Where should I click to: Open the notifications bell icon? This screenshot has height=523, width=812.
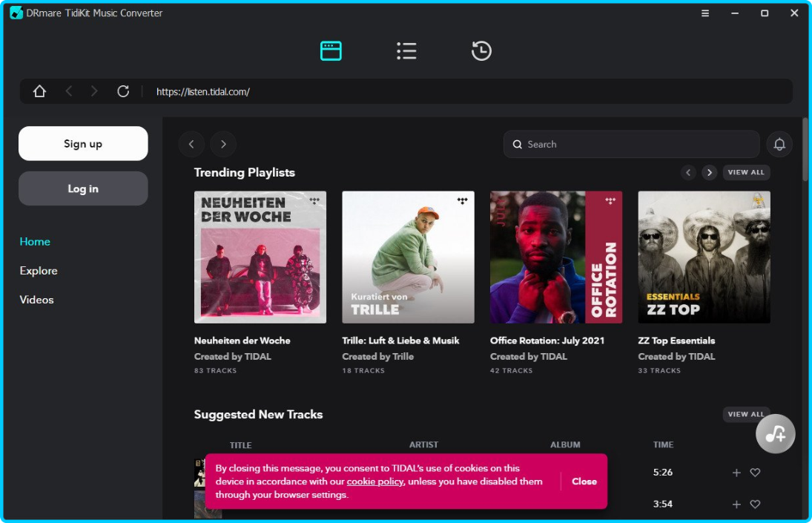779,144
